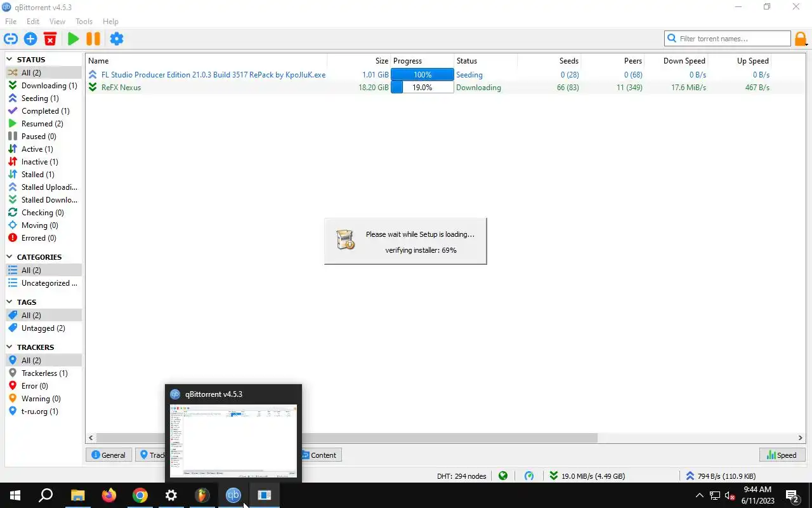Click the FL Studio torrent seeding icon
Screen dimensions: 812x508
click(x=93, y=75)
